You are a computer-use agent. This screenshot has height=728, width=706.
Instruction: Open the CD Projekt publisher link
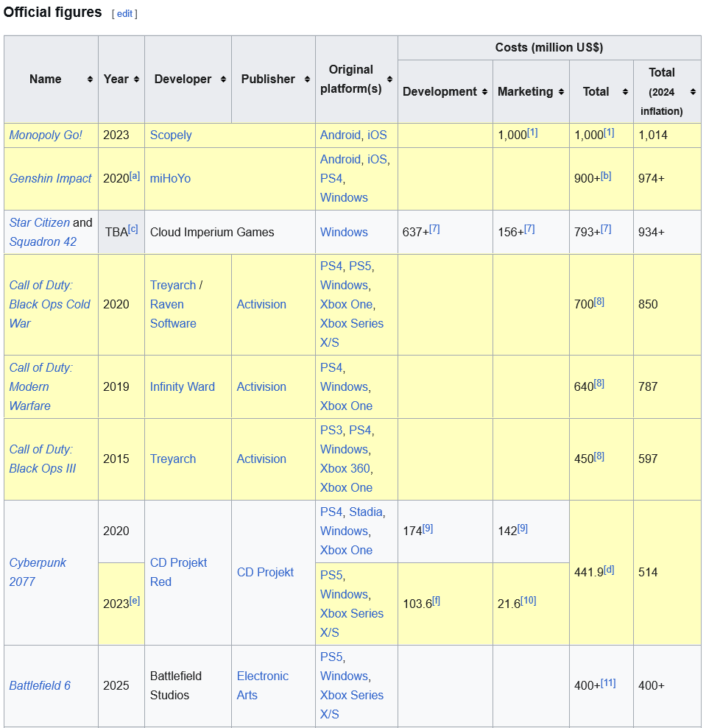click(265, 572)
